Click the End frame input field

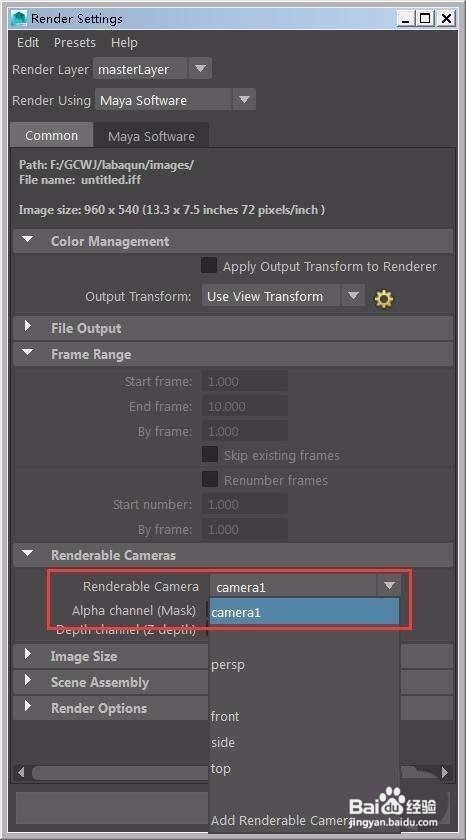(x=245, y=407)
